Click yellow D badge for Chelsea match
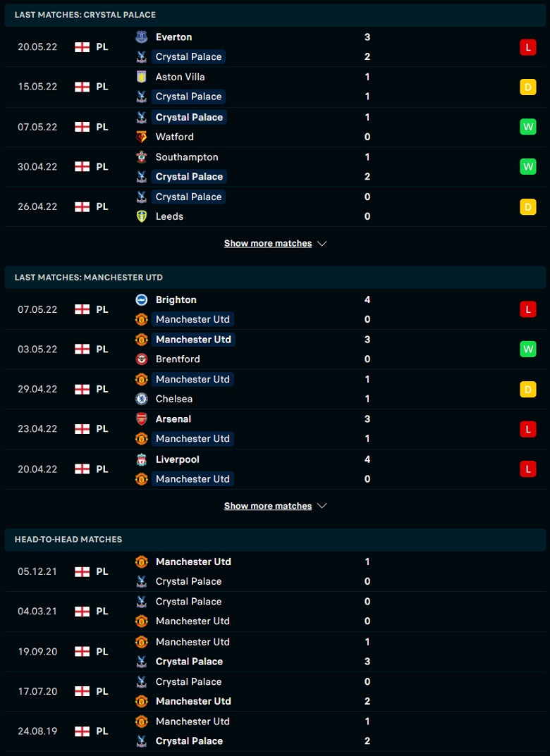 [x=528, y=389]
